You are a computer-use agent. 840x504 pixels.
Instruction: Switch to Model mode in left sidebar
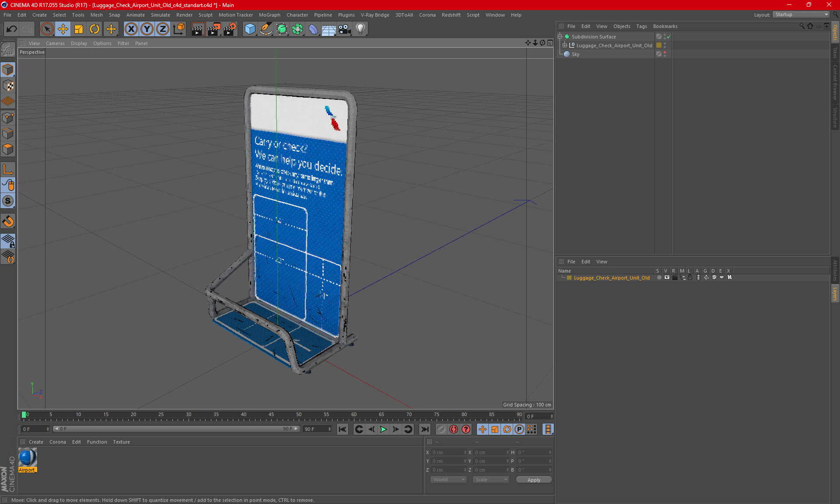pos(8,70)
